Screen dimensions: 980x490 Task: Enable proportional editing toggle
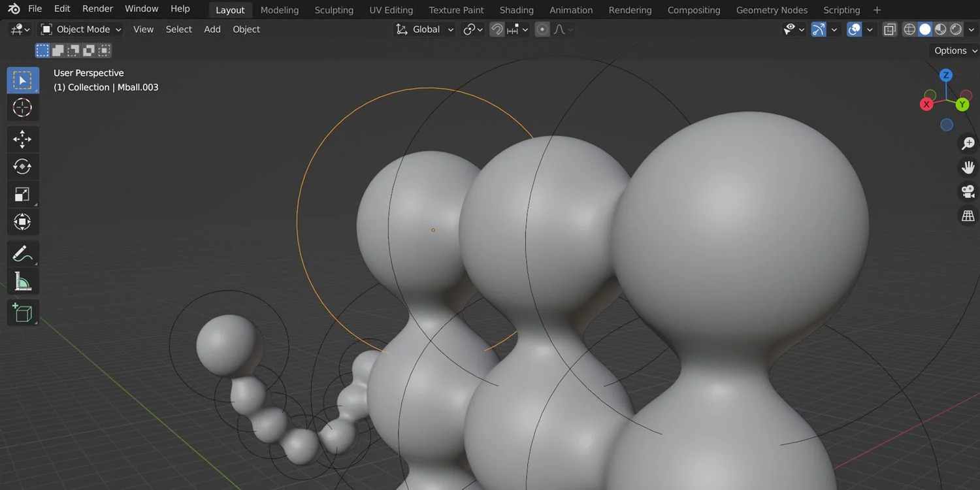[542, 29]
